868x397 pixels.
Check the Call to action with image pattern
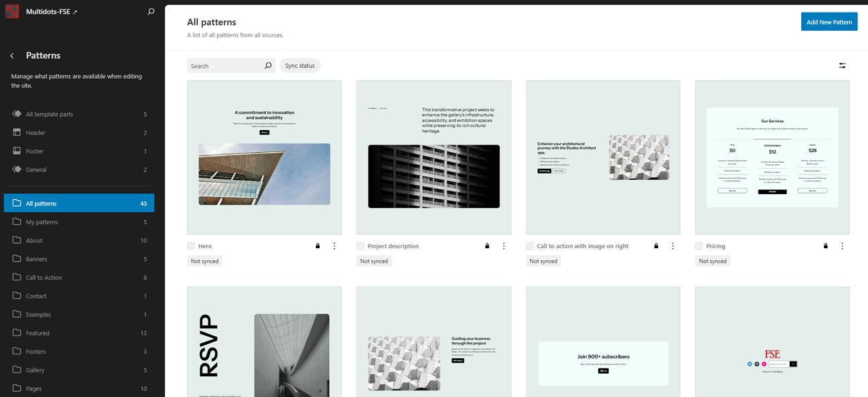pos(529,246)
